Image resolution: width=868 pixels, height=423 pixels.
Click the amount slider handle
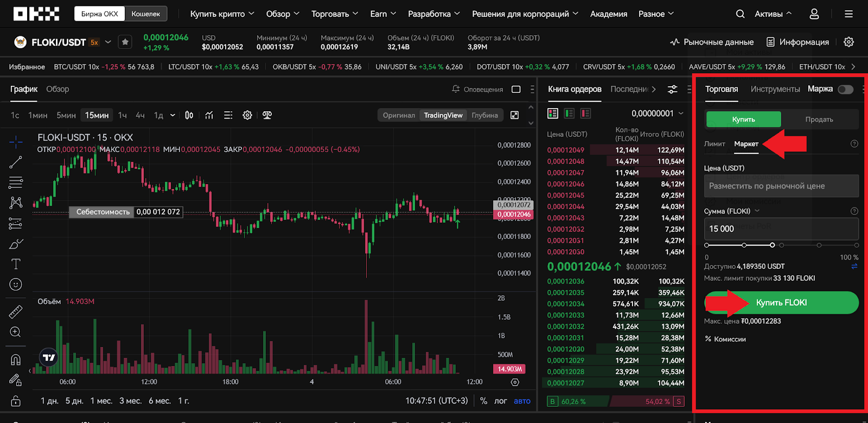(772, 245)
